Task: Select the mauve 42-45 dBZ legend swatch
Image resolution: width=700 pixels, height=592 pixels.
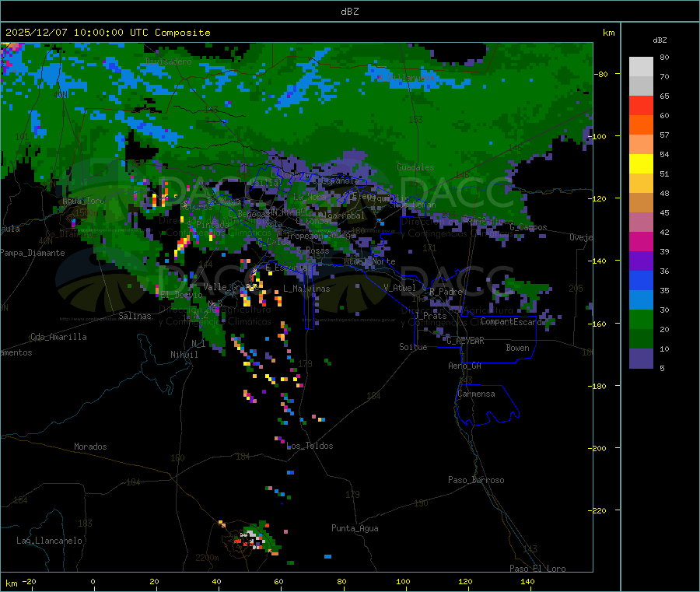Action: point(641,222)
